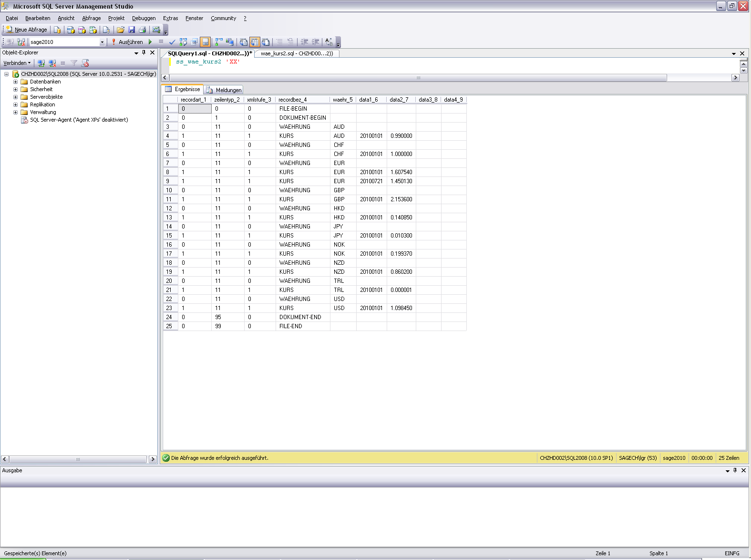Toggle IntelliSense enabled button

206,42
